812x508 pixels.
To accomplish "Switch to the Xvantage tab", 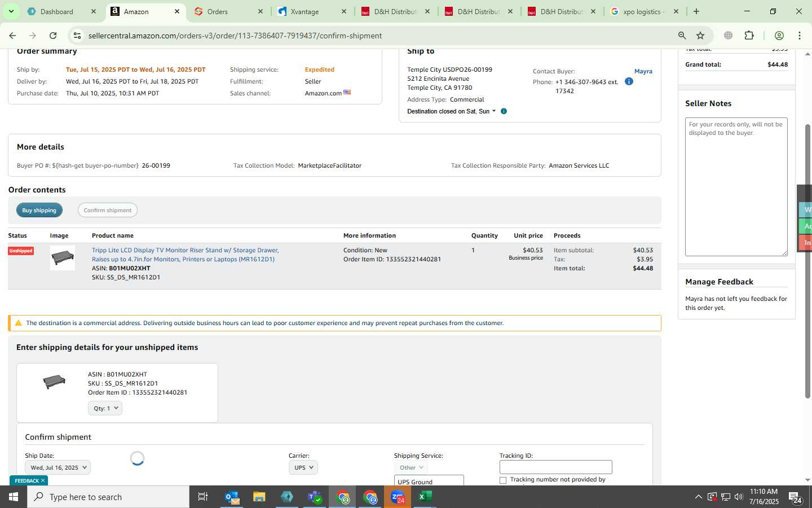I will pyautogui.click(x=304, y=11).
